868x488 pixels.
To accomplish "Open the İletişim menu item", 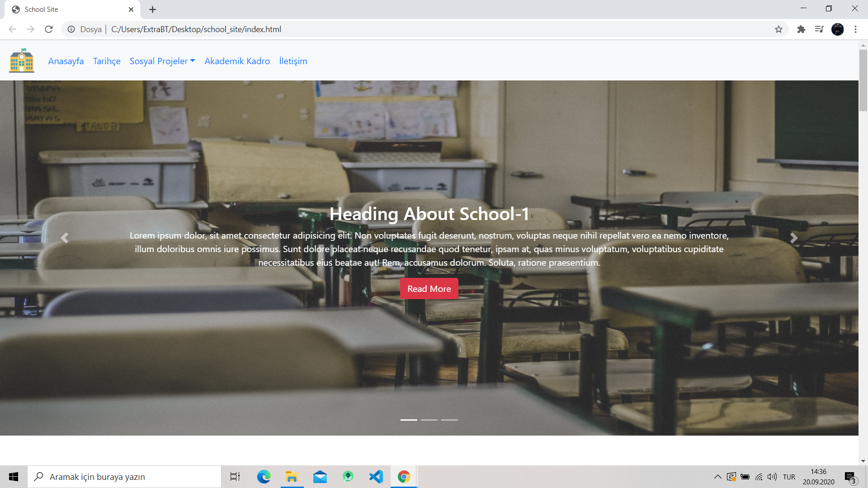I will click(x=293, y=61).
